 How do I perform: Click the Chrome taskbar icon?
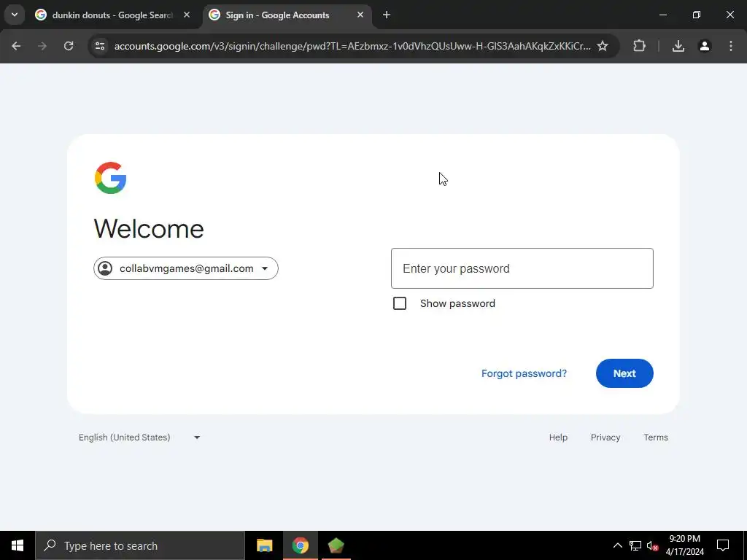[x=301, y=545]
